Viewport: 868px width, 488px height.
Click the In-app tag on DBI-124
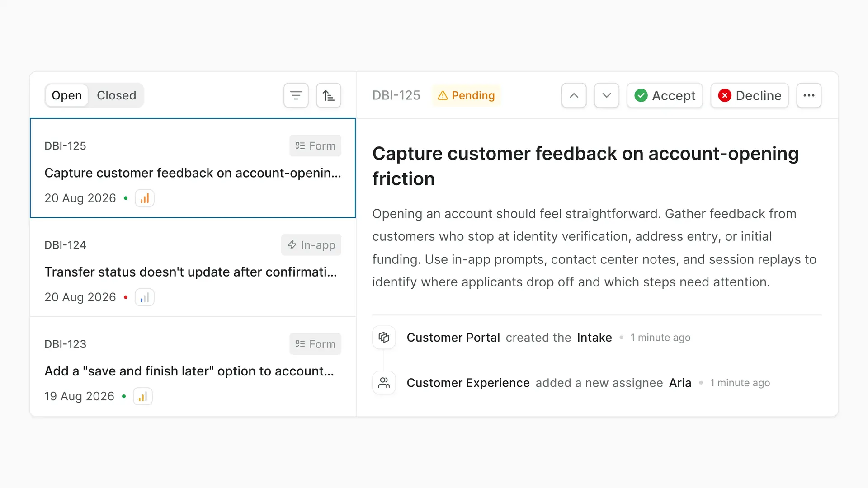pos(311,245)
